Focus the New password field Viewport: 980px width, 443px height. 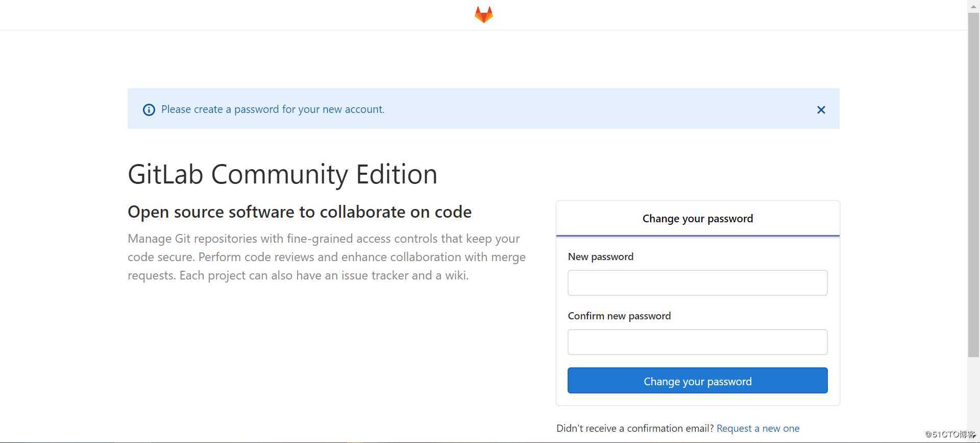697,283
